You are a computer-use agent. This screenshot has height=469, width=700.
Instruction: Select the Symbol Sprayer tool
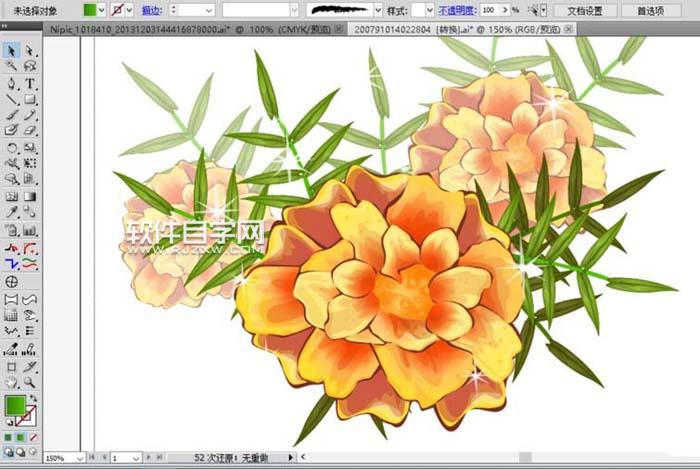coord(12,231)
